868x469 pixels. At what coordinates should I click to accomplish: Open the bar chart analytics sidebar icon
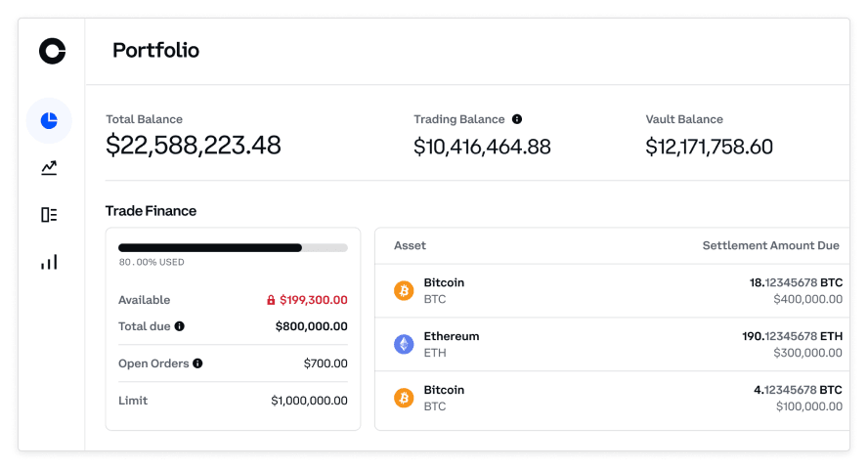tap(49, 262)
